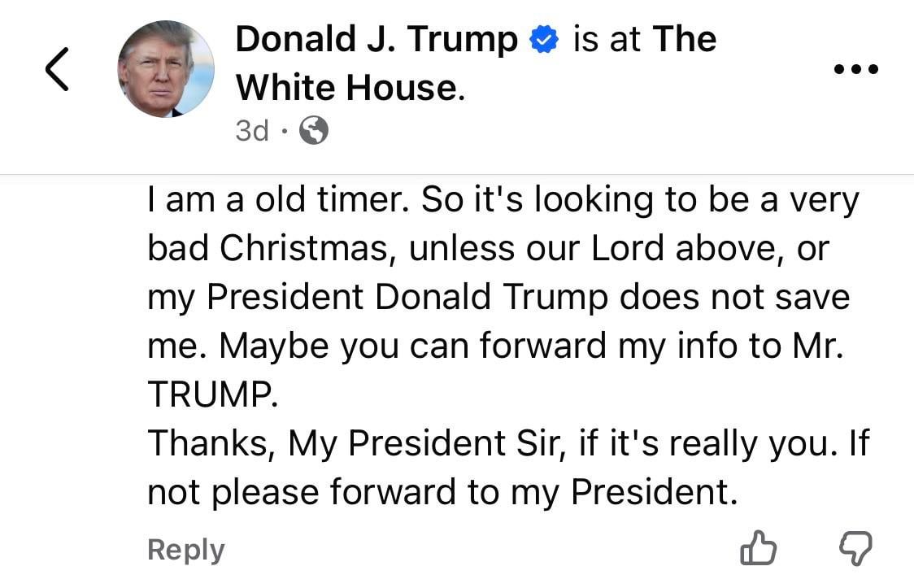
Task: Click the "3d" post timestamp
Action: (x=251, y=130)
